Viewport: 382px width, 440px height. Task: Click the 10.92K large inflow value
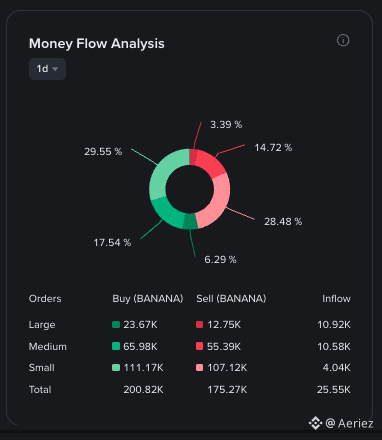coord(334,325)
